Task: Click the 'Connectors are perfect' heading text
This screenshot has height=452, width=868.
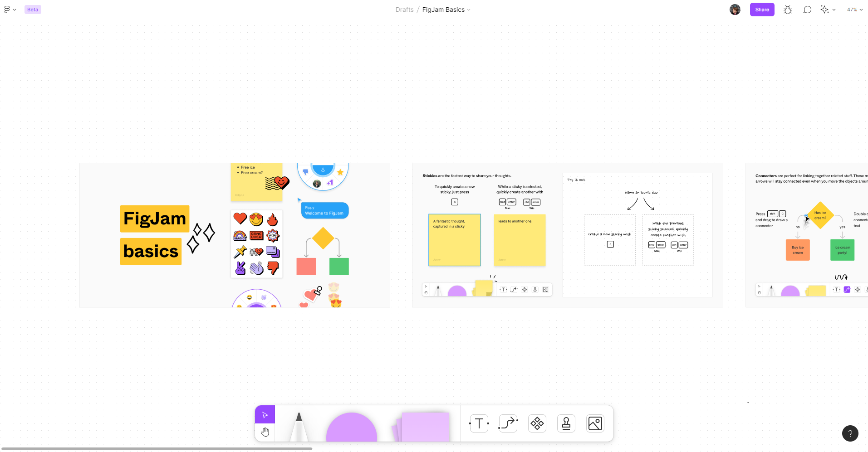Action: coord(812,179)
